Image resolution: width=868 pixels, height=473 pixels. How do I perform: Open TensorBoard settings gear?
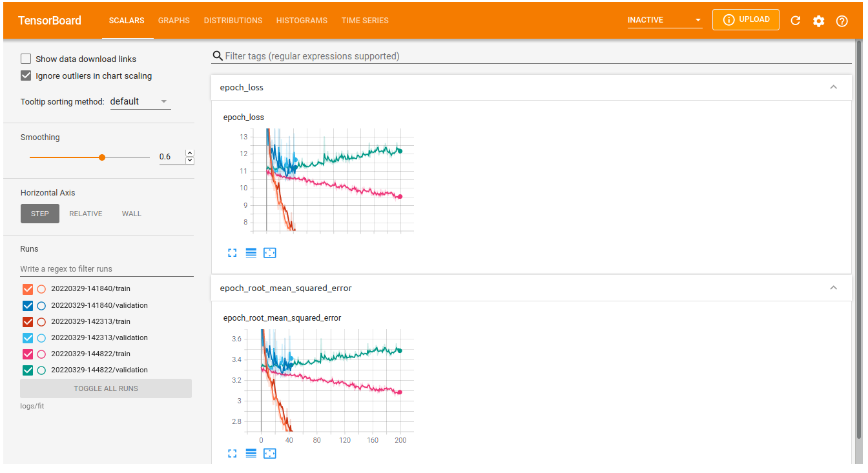pyautogui.click(x=818, y=20)
